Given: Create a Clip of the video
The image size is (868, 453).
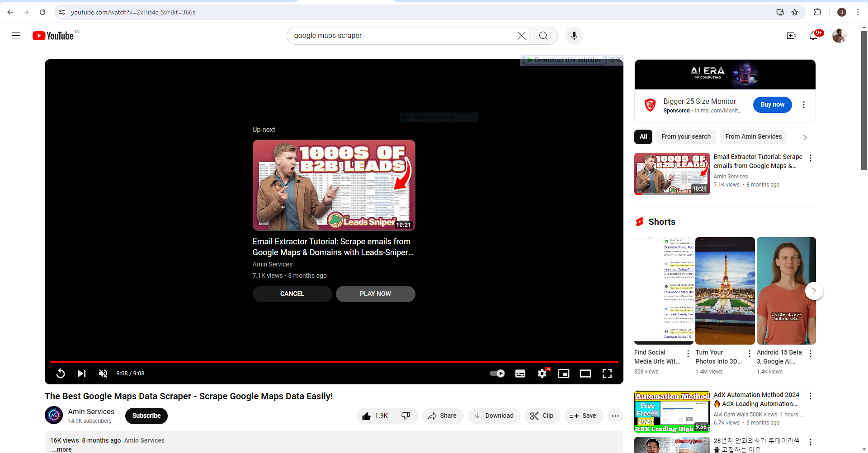Looking at the screenshot, I should (542, 416).
